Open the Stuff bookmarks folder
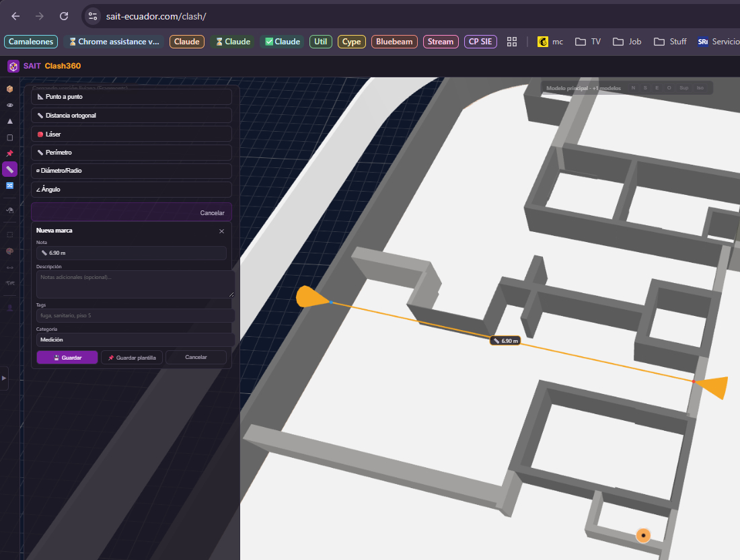The width and height of the screenshot is (740, 560). click(x=670, y=42)
